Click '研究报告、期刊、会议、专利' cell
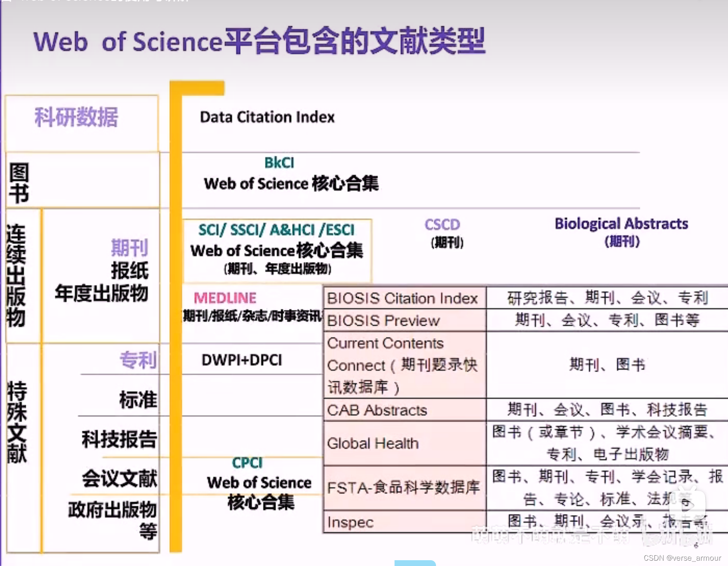Viewport: 728px width, 566px height. (x=607, y=298)
